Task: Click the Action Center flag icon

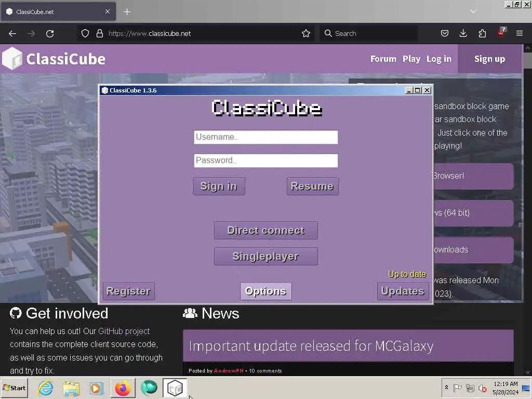Action: pos(457,388)
